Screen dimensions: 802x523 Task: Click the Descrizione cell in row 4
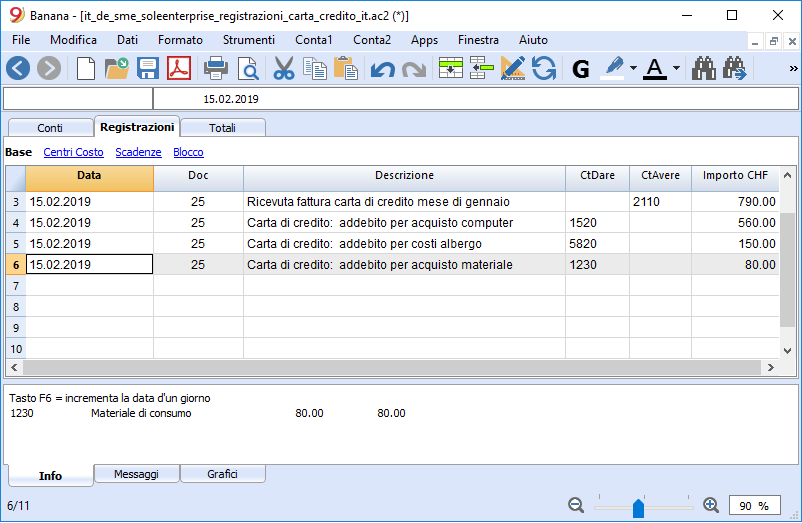coord(404,223)
